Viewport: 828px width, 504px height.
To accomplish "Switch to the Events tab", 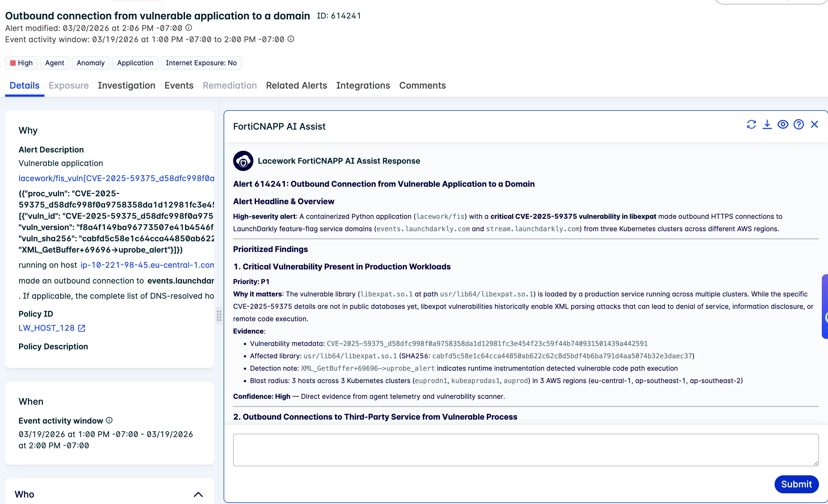I will coord(179,85).
